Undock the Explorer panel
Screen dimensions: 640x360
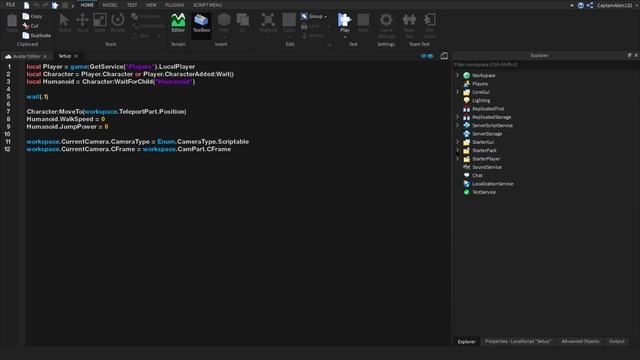629,55
